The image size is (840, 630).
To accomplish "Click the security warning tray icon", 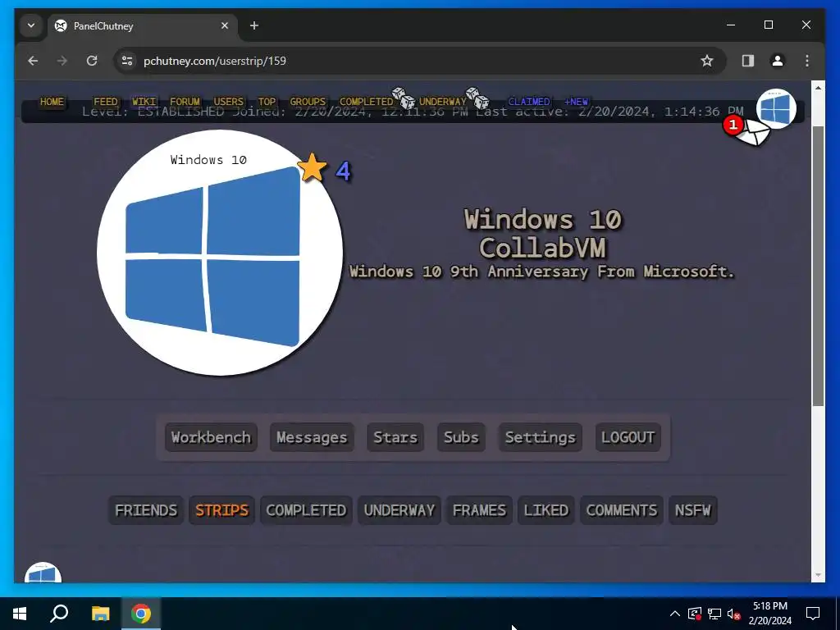I will [x=694, y=614].
